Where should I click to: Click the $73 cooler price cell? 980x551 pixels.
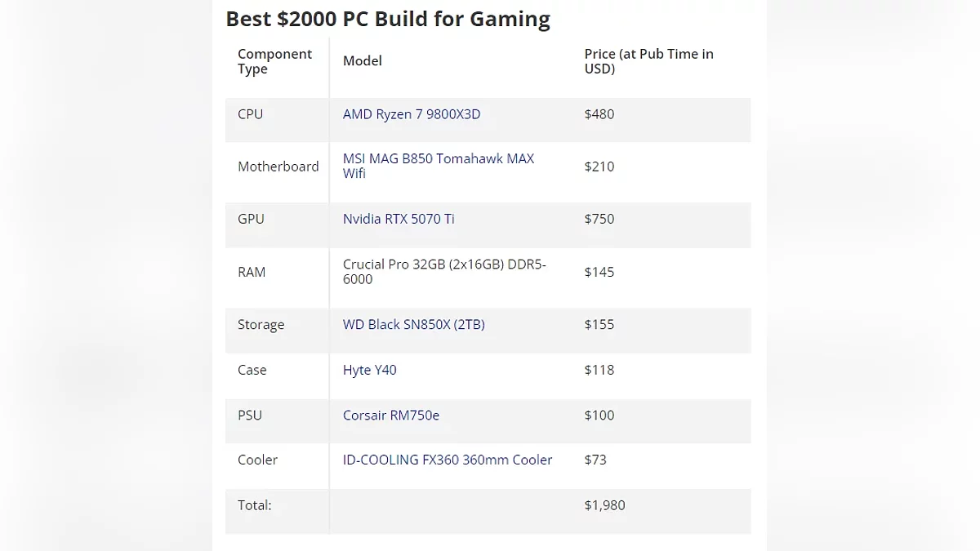pyautogui.click(x=595, y=460)
